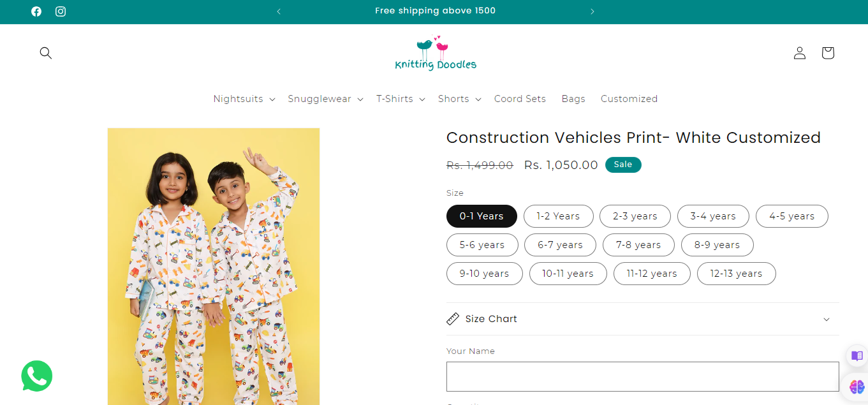The width and height of the screenshot is (868, 405).
Task: Click the Your Name text field
Action: click(642, 376)
